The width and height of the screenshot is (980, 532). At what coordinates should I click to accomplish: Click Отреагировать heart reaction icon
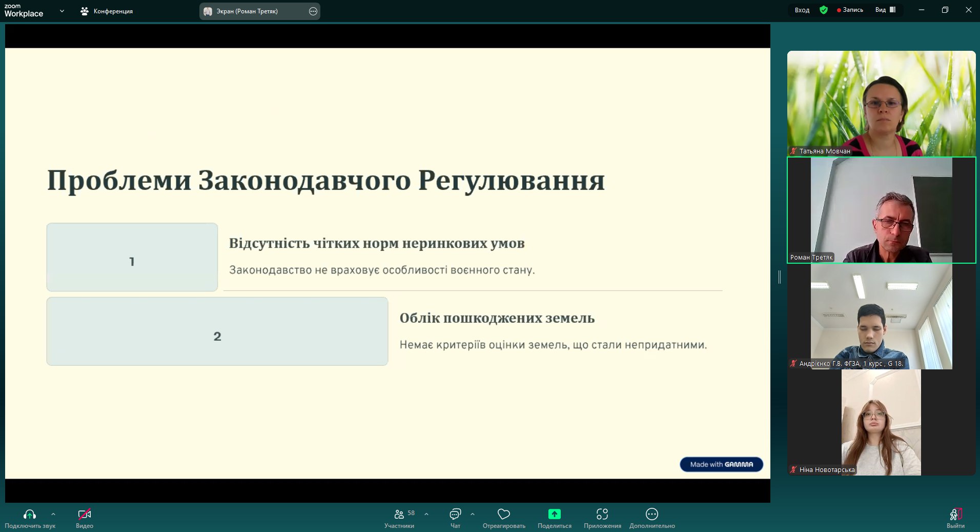pos(504,514)
